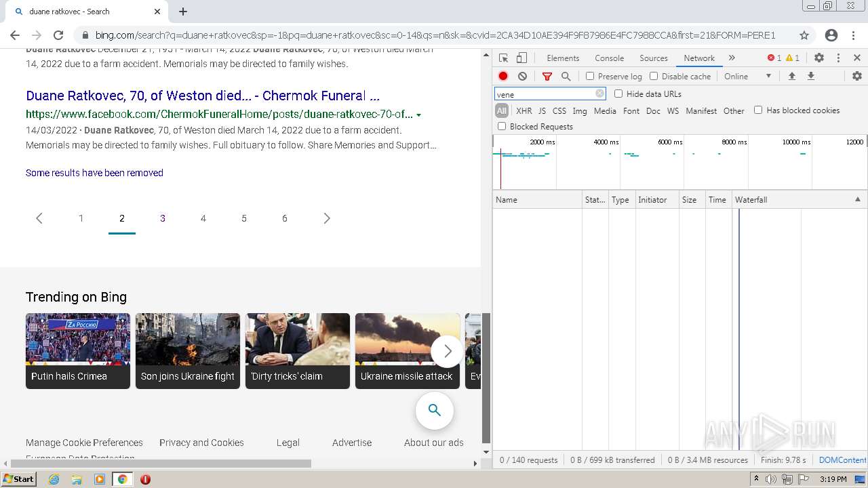The height and width of the screenshot is (488, 868).
Task: Go to the next results page arrow
Action: click(x=327, y=218)
